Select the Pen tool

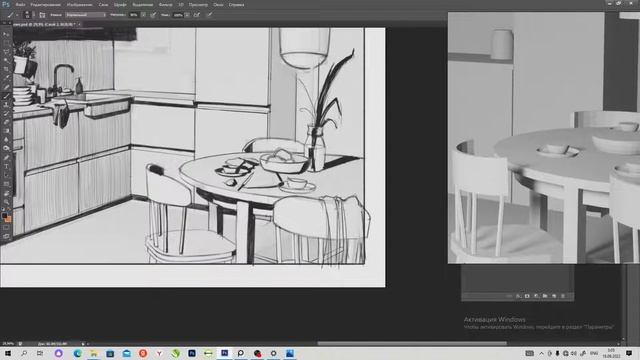(6, 158)
